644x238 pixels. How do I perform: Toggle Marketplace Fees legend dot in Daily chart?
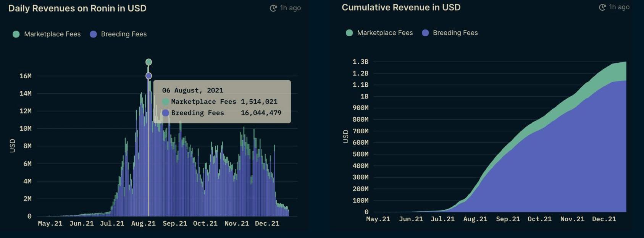click(16, 34)
